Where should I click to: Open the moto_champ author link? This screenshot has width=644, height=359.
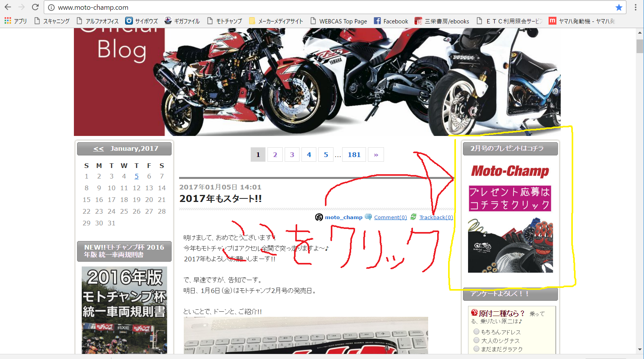(343, 217)
